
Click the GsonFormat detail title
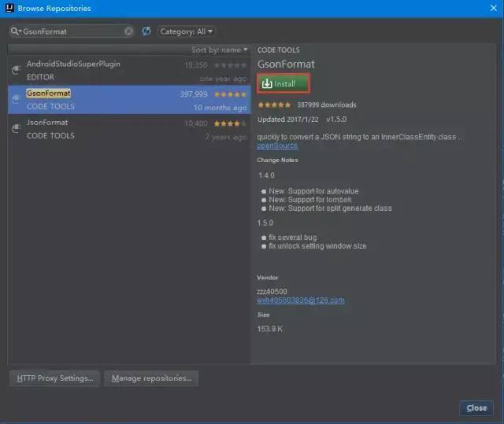pyautogui.click(x=286, y=65)
